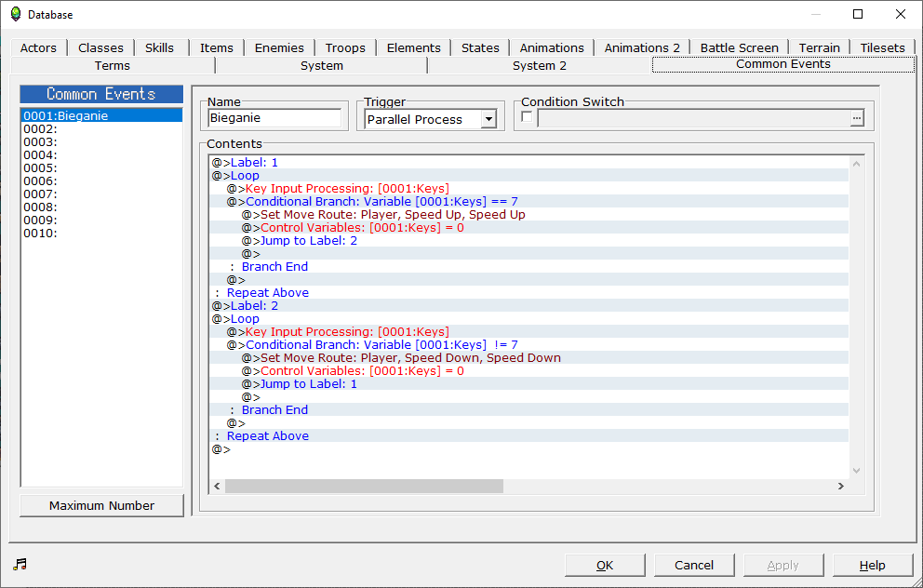Screen dimensions: 923x588
Task: Switch to the Actors tab
Action: coord(38,47)
